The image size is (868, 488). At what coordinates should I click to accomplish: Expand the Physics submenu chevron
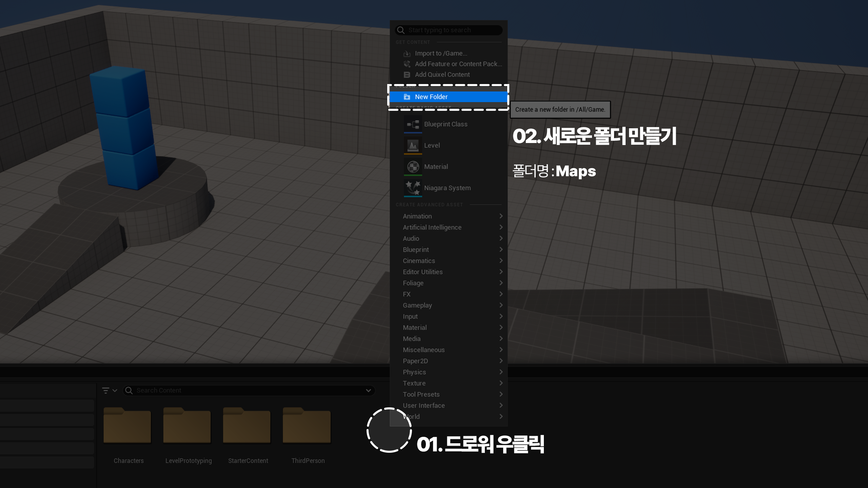pyautogui.click(x=501, y=372)
